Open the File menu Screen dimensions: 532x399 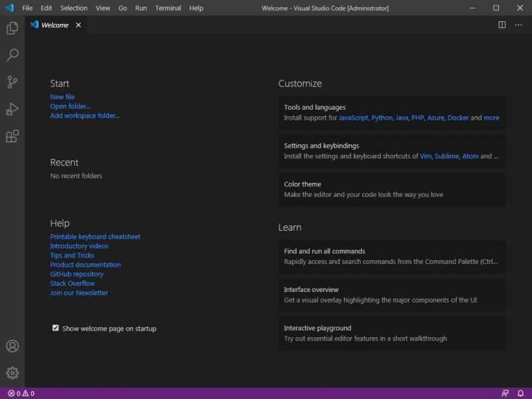tap(27, 8)
